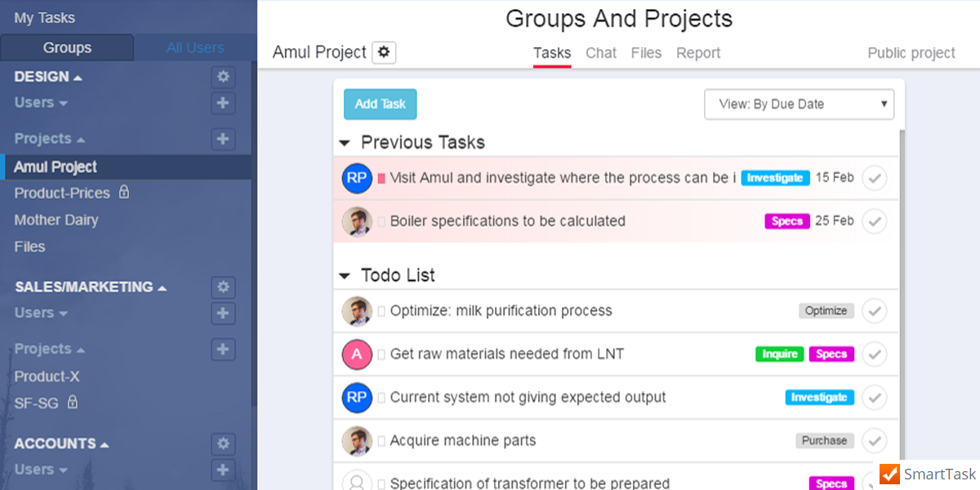
Task: Collapse the Previous Tasks section
Action: [345, 143]
